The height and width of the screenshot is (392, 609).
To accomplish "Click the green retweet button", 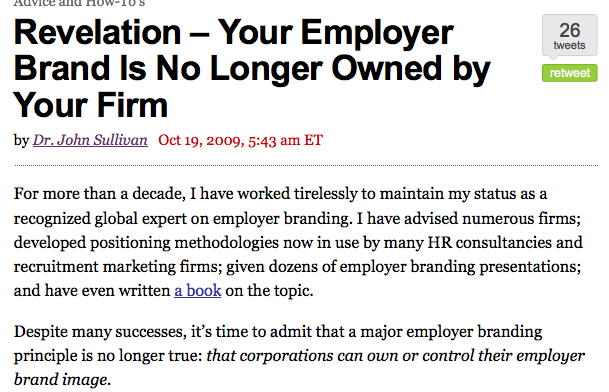I will [x=569, y=73].
